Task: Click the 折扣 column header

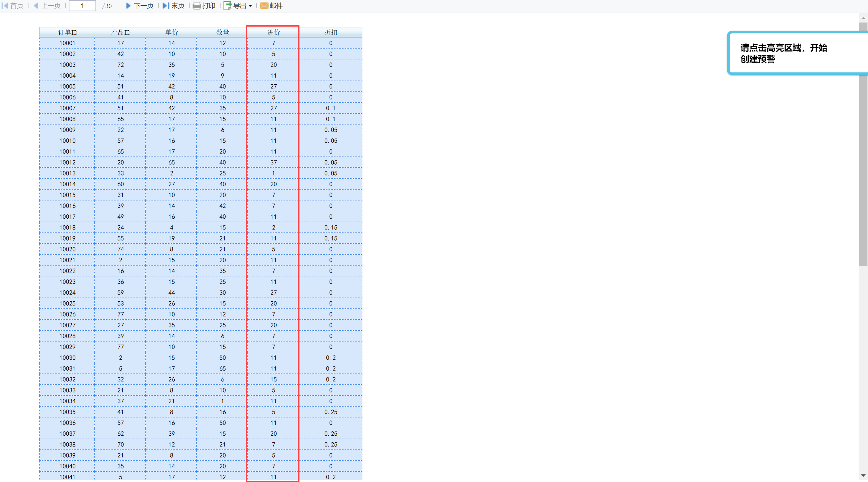Action: 331,32
